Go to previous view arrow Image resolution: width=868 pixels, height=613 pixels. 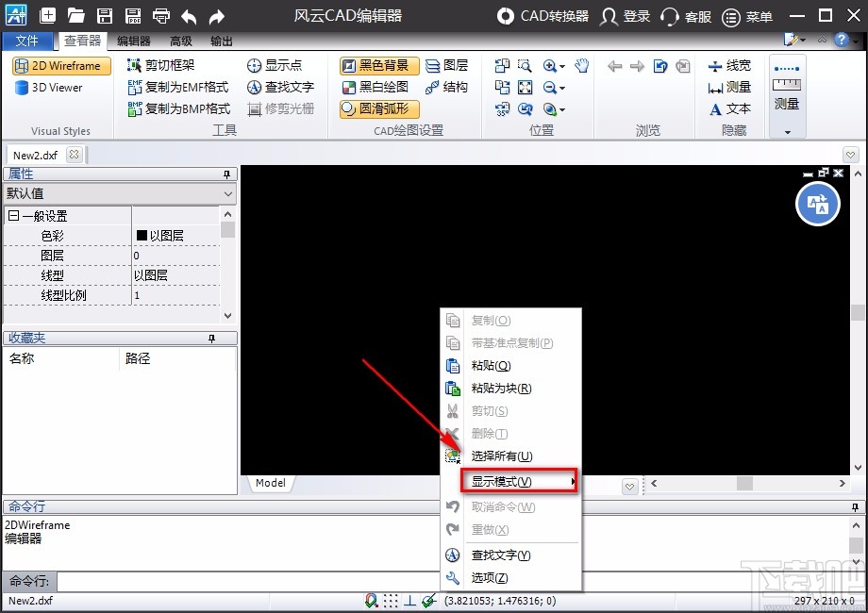tap(614, 66)
